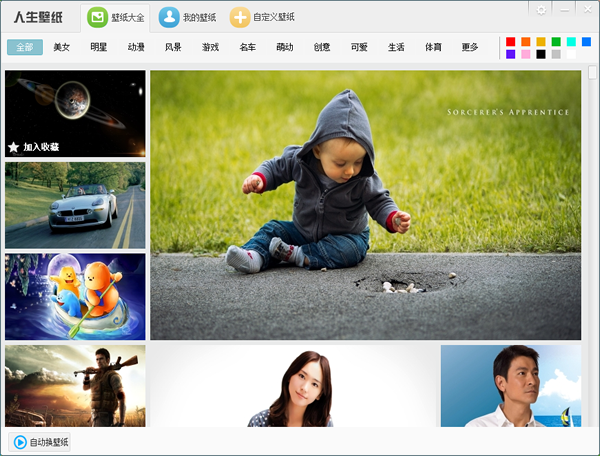Screen dimensions: 600x456
Task: Filter by the green color swatch
Action: tap(556, 41)
